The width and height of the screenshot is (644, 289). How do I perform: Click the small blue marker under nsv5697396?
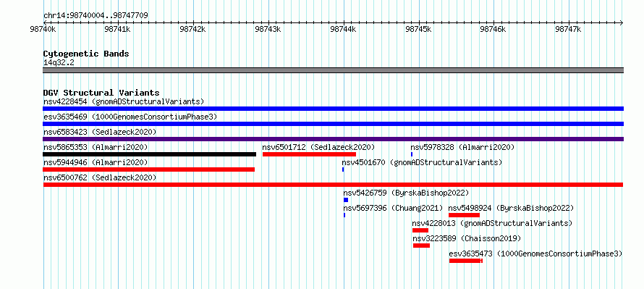tap(344, 215)
